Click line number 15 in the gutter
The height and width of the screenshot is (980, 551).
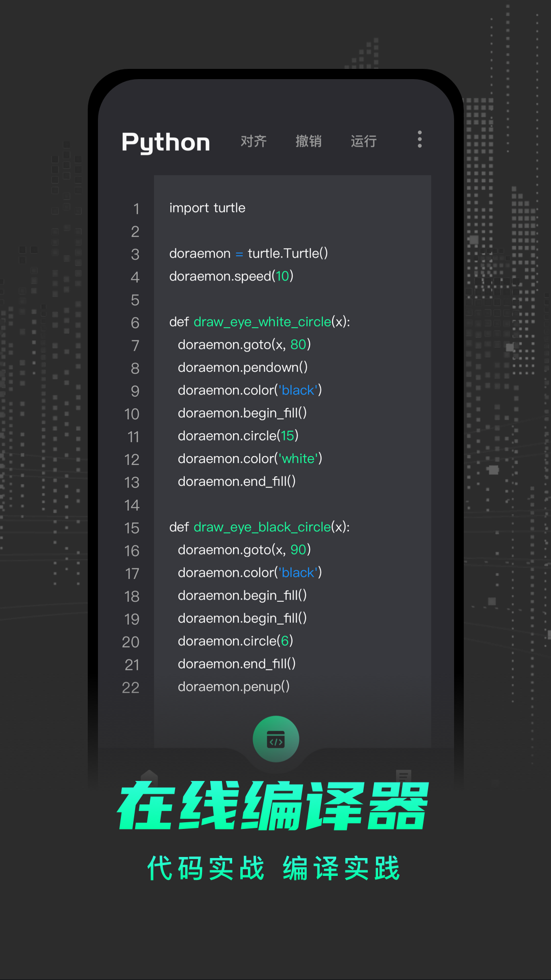132,528
